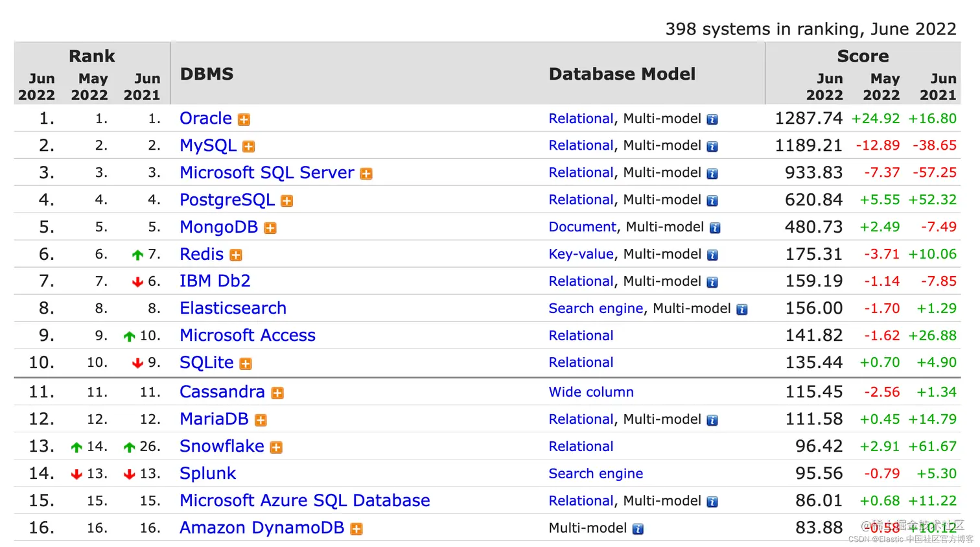Click the orange plus next to PostgreSQL
980x547 pixels.
pyautogui.click(x=286, y=202)
